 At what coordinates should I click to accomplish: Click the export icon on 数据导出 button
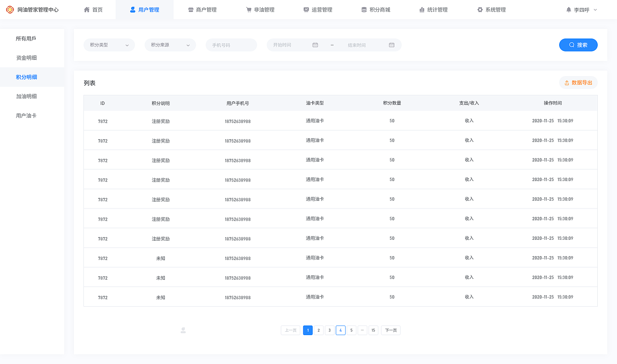567,83
